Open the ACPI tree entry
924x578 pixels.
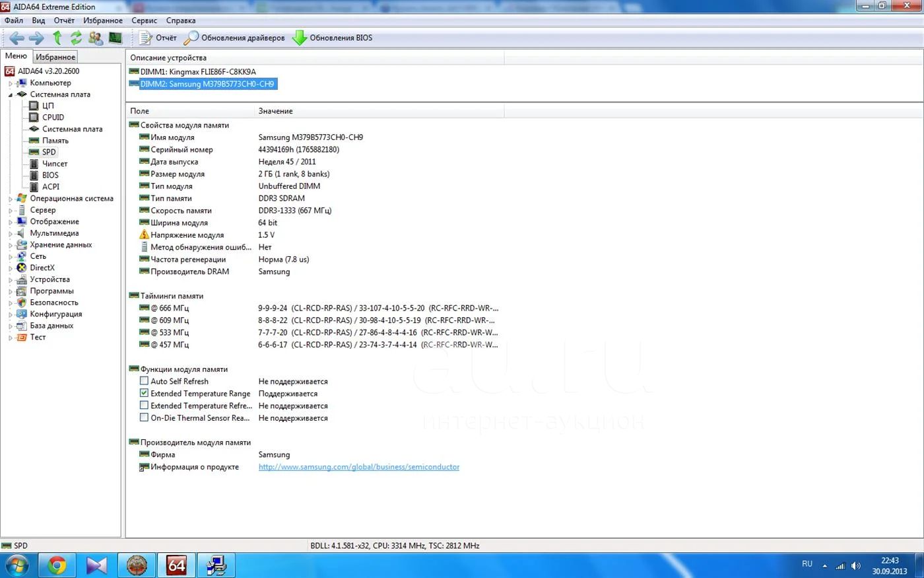click(51, 187)
